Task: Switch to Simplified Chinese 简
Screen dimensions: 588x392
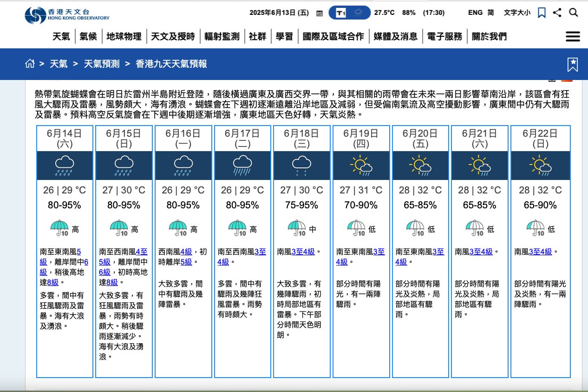Action: 490,13
